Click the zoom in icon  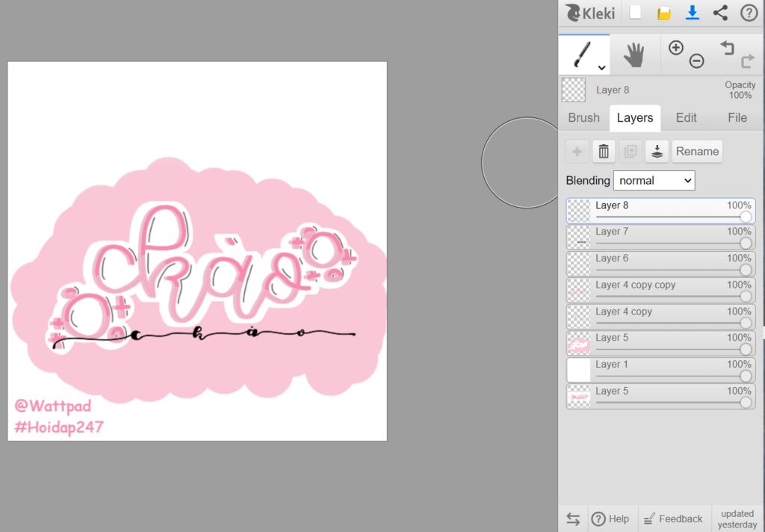(675, 47)
